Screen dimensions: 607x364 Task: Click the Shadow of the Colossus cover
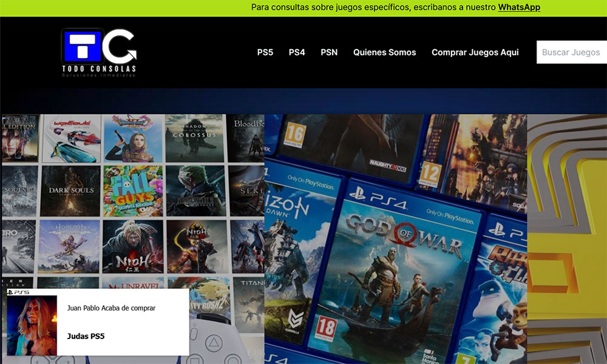pos(195,138)
